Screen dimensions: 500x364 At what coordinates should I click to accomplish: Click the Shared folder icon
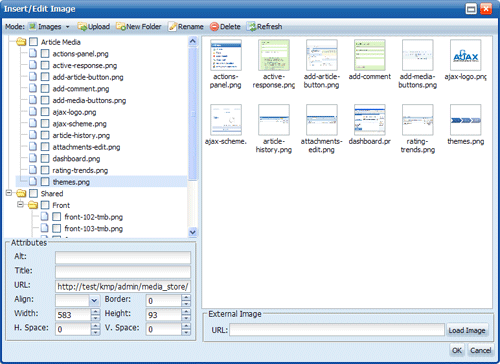pos(21,194)
